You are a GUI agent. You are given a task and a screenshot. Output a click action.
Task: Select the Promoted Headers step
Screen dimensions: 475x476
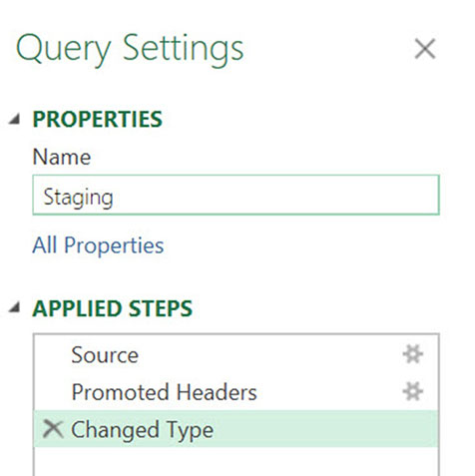coord(236,392)
